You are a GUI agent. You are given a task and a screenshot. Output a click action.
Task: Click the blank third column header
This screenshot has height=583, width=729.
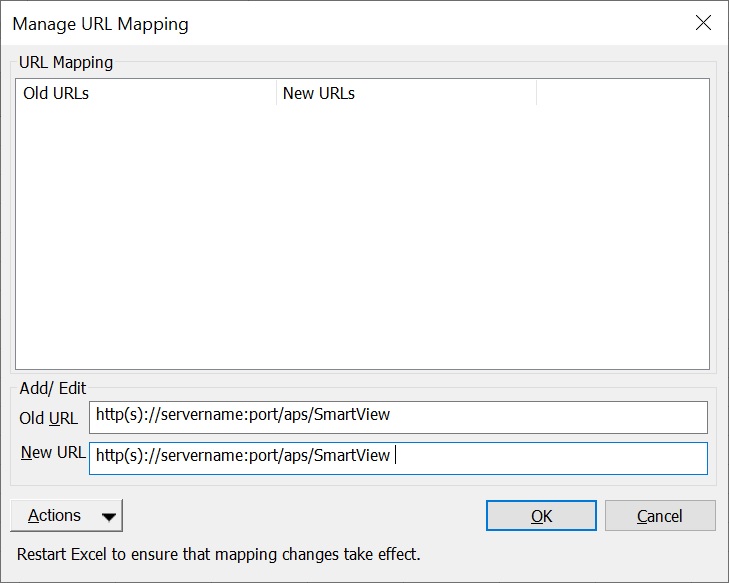pyautogui.click(x=622, y=94)
